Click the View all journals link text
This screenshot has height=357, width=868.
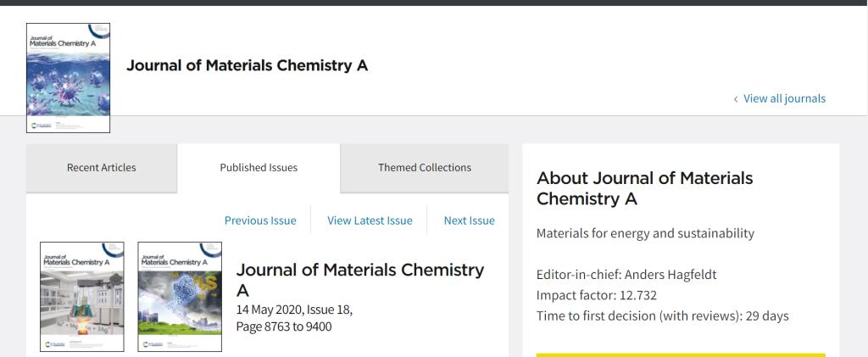(784, 98)
